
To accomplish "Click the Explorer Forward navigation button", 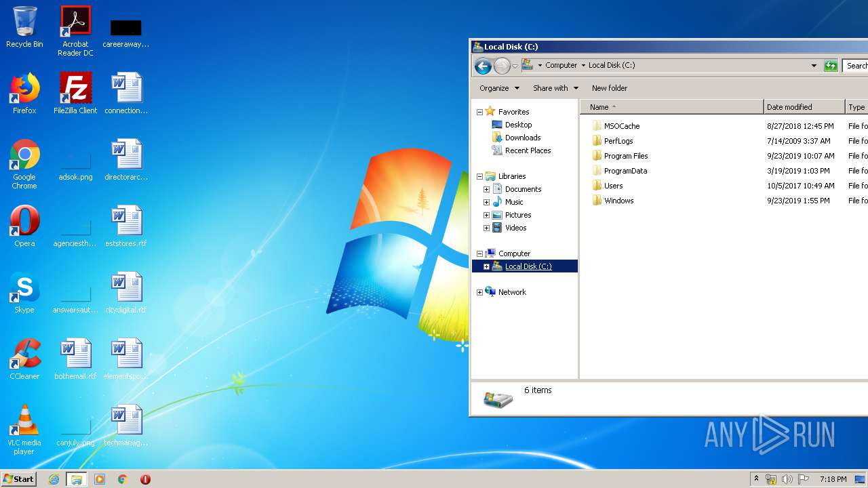I will [502, 66].
